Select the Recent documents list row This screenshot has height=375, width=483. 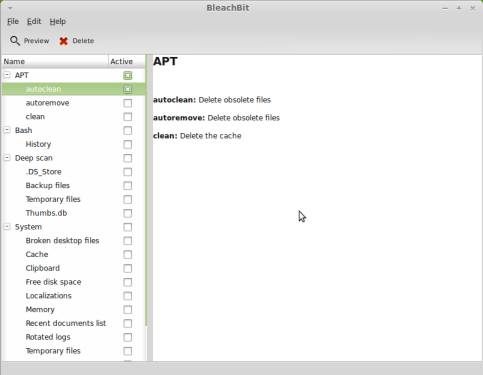coord(73,323)
